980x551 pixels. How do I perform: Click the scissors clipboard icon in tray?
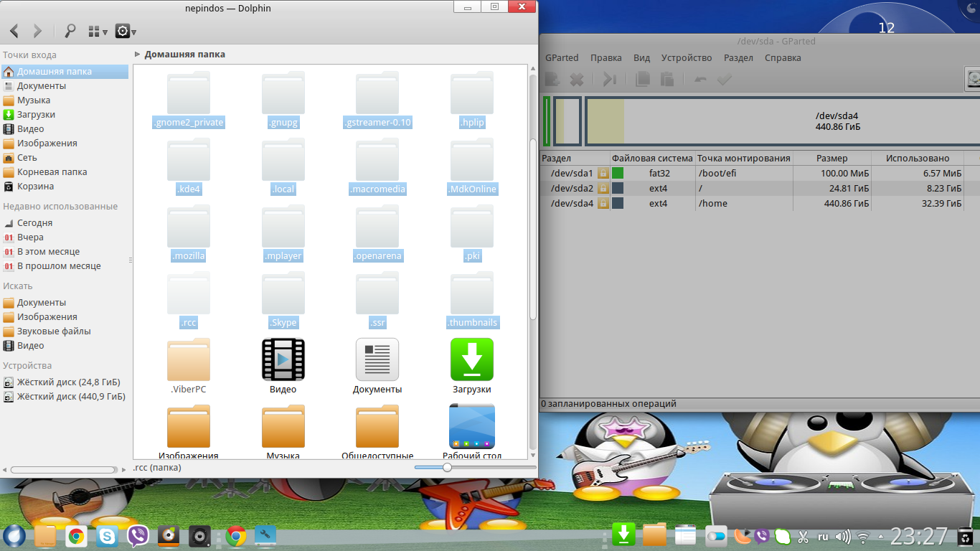click(x=803, y=536)
